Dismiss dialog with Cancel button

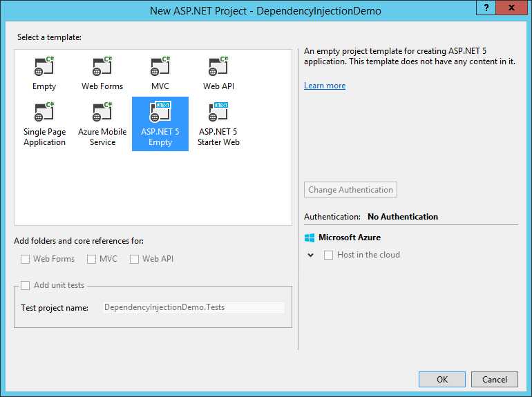(x=494, y=379)
